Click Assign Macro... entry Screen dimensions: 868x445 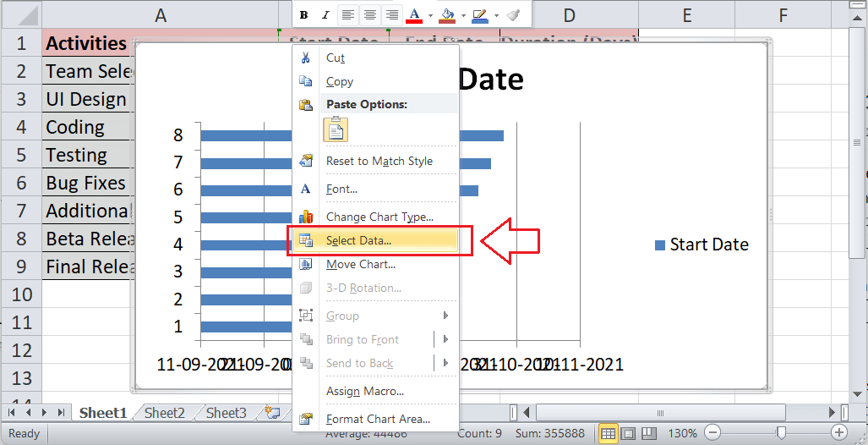[x=375, y=391]
